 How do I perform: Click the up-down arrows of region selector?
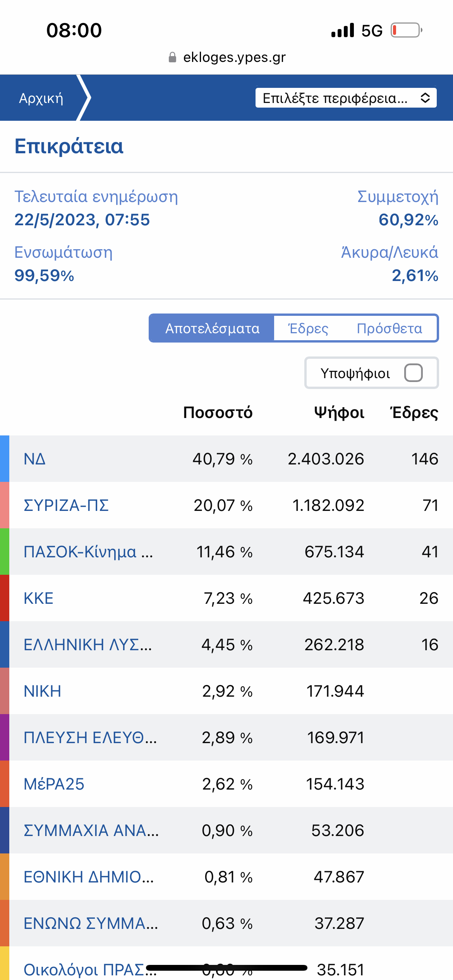[425, 98]
